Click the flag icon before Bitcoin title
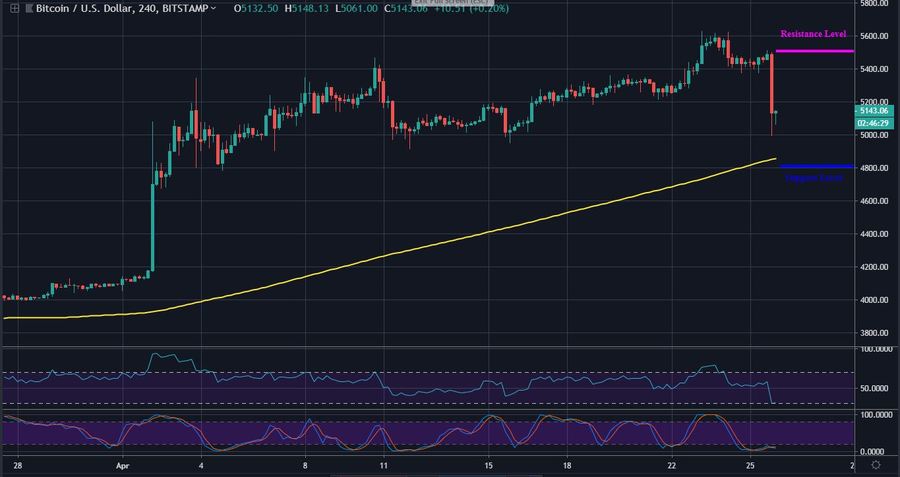Viewport: 900px width, 477px height. [x=29, y=9]
